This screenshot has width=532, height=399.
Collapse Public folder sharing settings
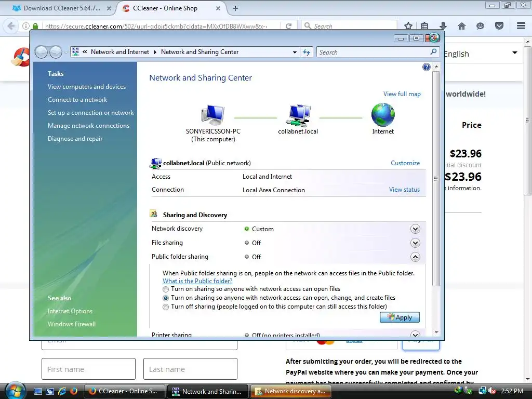click(x=415, y=257)
